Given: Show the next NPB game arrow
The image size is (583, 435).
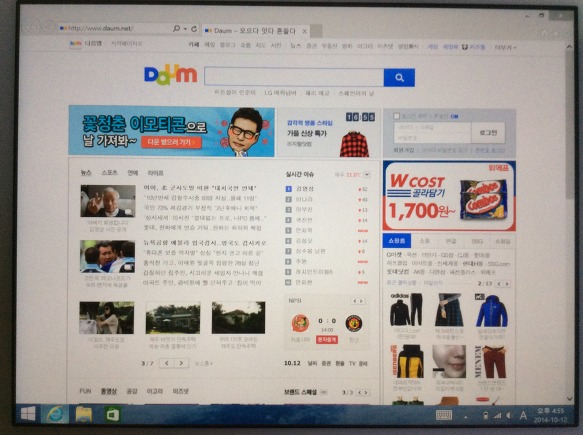Looking at the screenshot, I should [361, 301].
